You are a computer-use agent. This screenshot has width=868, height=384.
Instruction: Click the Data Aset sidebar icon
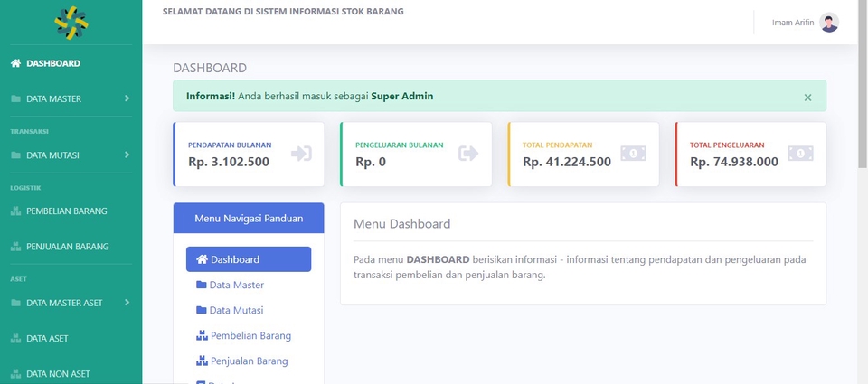[x=15, y=339]
